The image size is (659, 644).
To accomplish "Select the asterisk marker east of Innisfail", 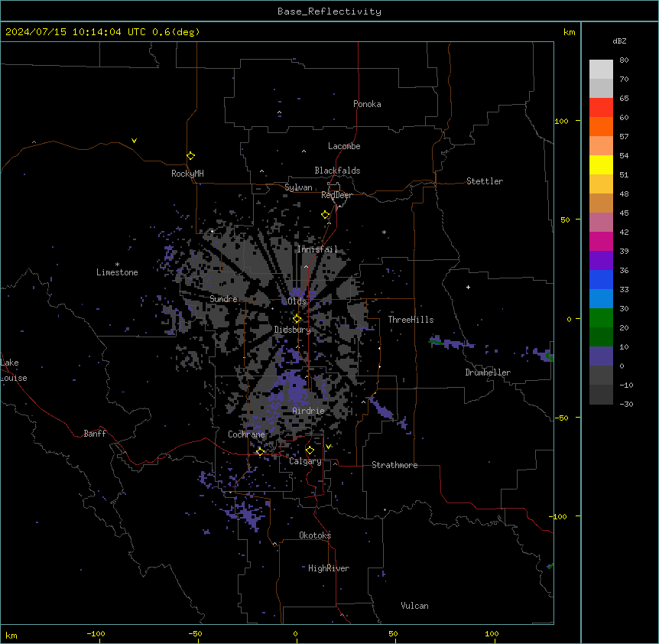I will coord(384,232).
